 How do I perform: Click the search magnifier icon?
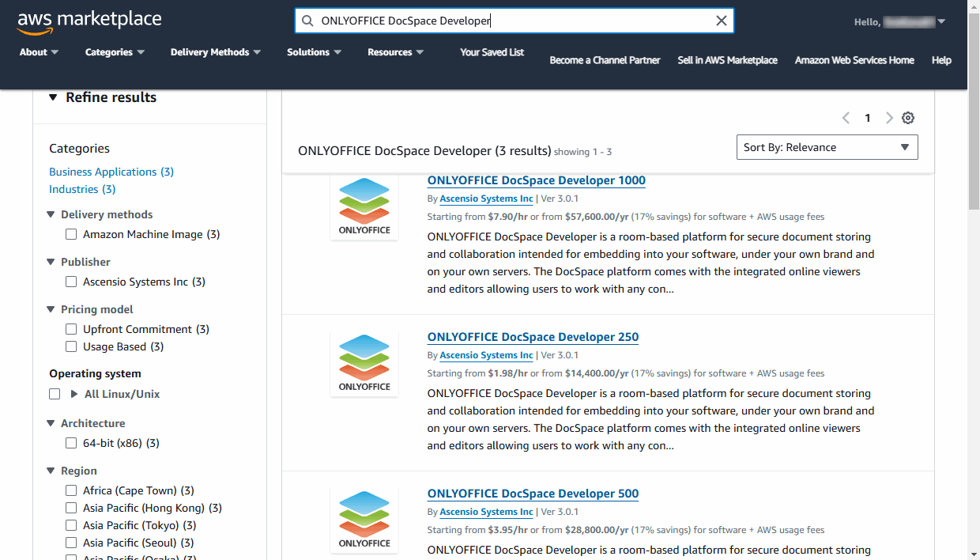307,21
